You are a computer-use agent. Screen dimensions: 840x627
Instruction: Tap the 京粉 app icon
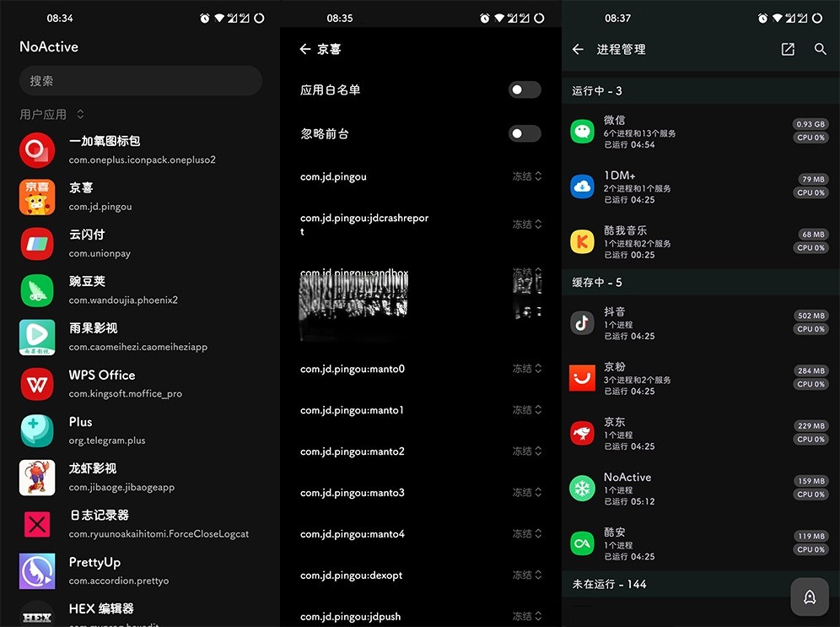point(582,378)
